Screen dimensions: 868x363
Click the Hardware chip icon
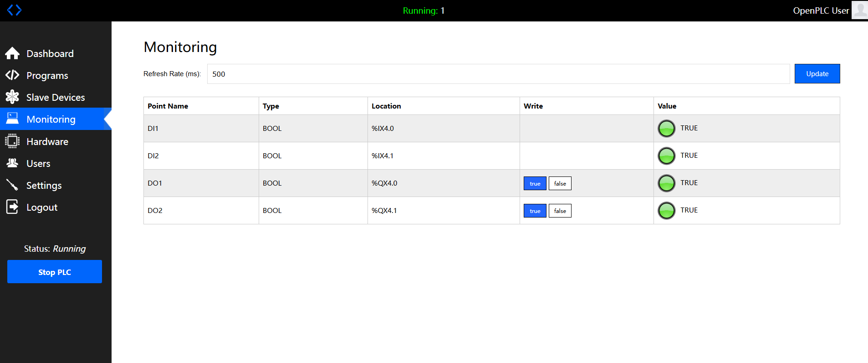(12, 141)
